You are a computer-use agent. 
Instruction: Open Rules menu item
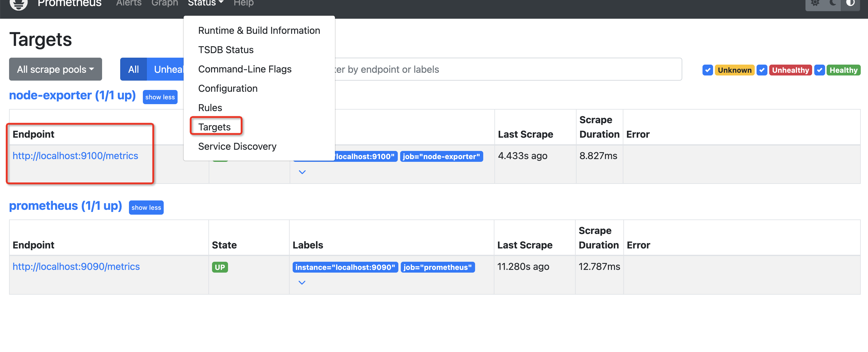259,108
